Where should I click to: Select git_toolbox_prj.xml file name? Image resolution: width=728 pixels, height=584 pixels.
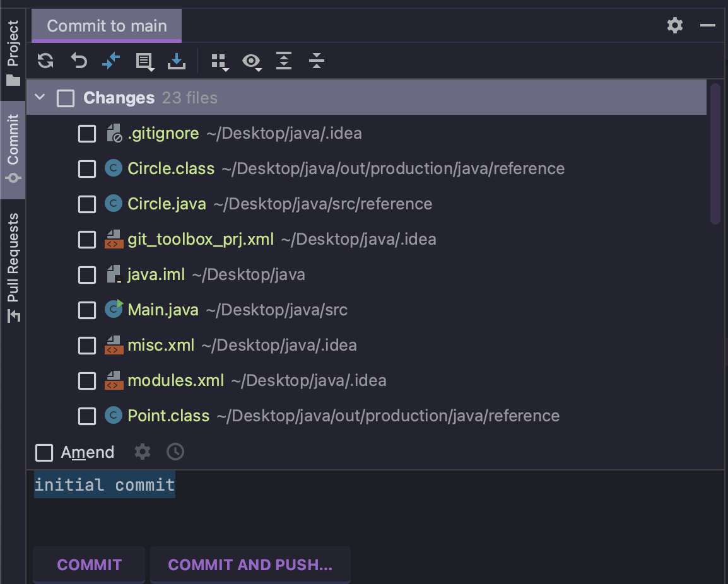201,239
